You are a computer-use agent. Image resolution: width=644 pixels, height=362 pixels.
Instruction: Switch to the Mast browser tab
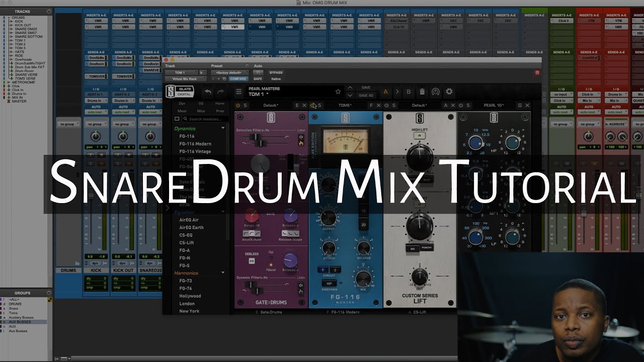click(182, 111)
